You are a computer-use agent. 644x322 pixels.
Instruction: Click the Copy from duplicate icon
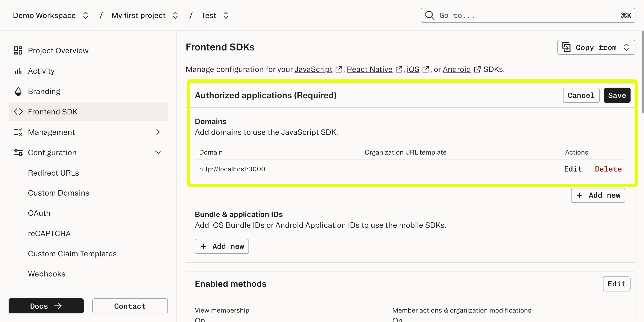(x=566, y=47)
